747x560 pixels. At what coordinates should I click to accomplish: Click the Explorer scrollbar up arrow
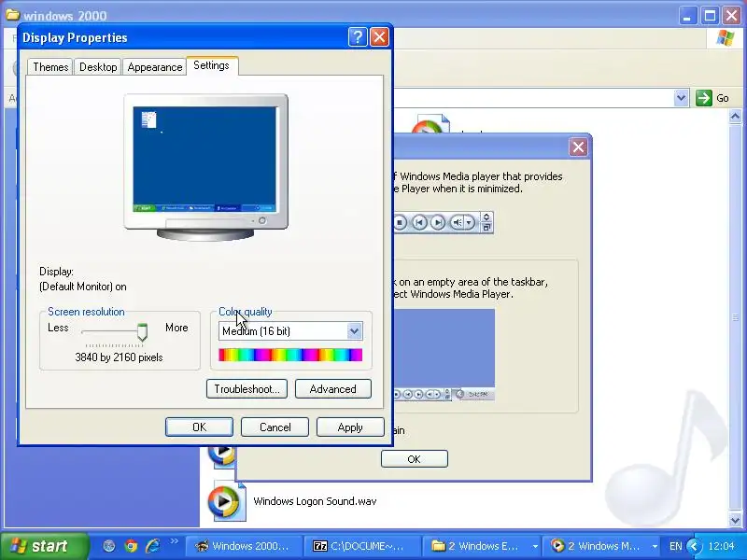[735, 116]
